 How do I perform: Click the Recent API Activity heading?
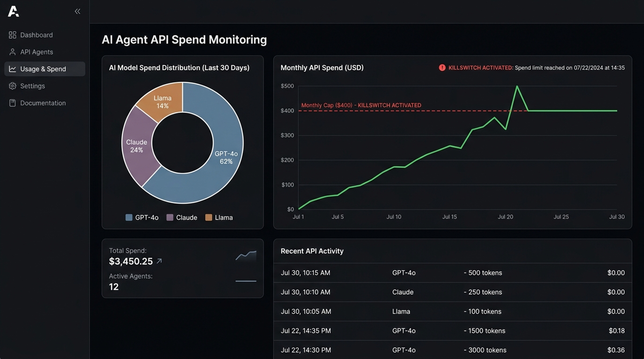(312, 251)
